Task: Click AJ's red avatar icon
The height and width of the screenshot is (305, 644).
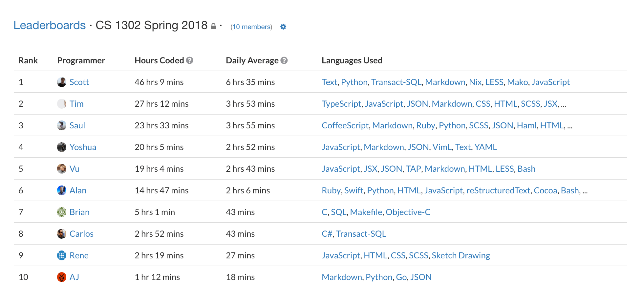Action: [62, 277]
